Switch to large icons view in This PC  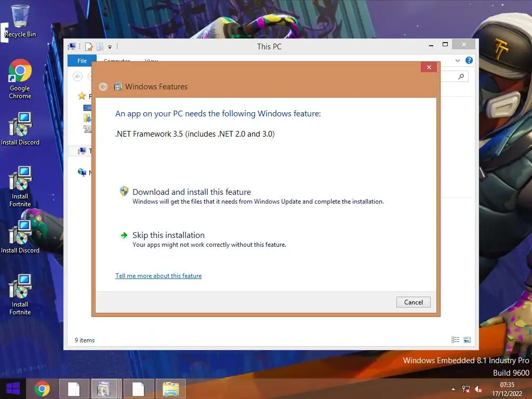coord(467,340)
